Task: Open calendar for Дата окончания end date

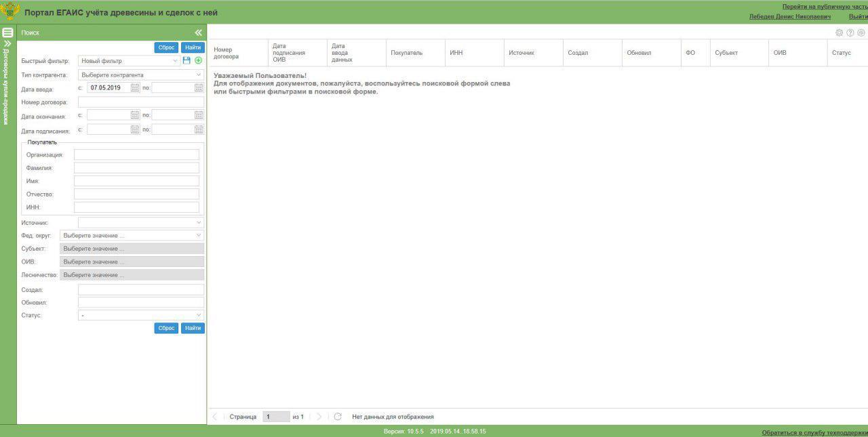Action: click(x=199, y=115)
